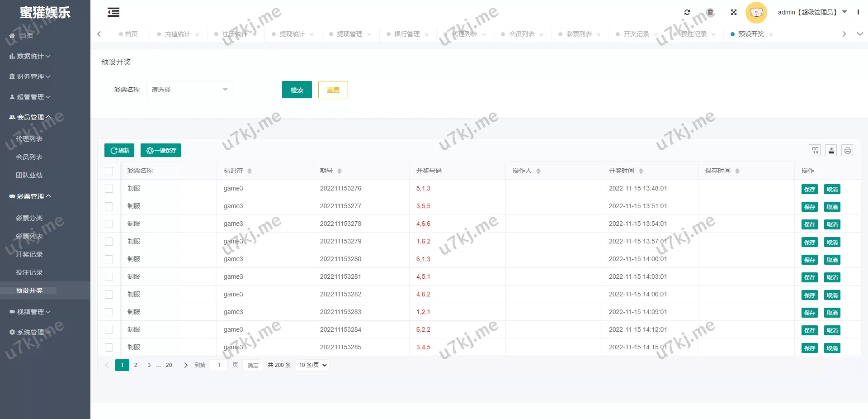Check the select-all checkbox in table header

coord(109,171)
